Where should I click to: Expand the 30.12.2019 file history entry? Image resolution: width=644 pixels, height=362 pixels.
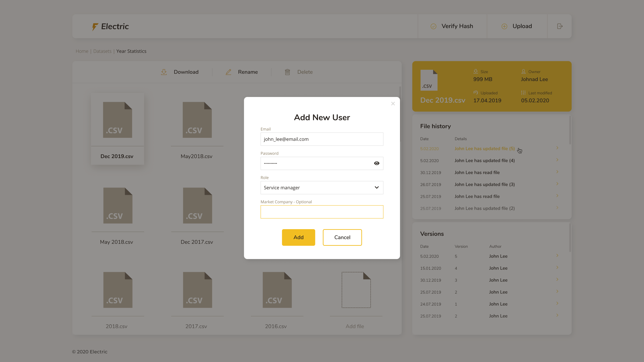point(557,172)
